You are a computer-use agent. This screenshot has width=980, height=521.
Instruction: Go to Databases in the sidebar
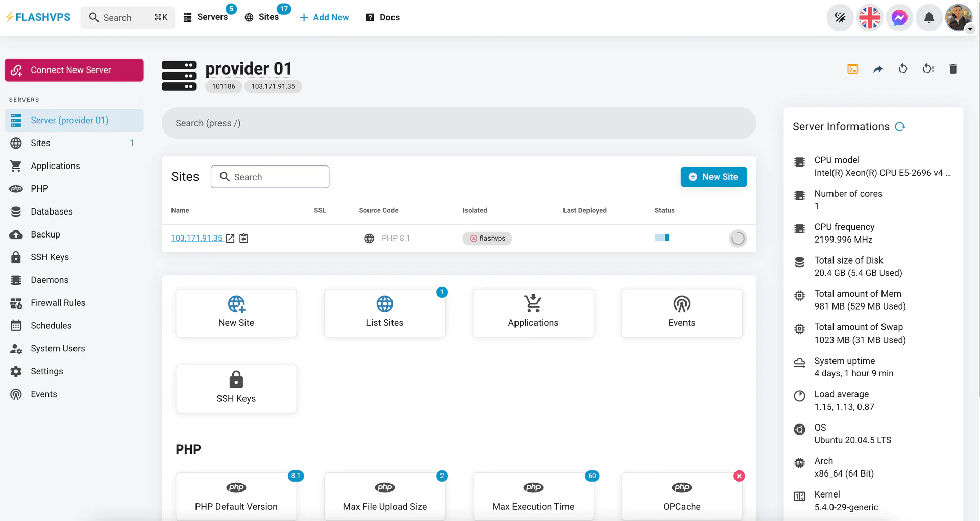52,211
